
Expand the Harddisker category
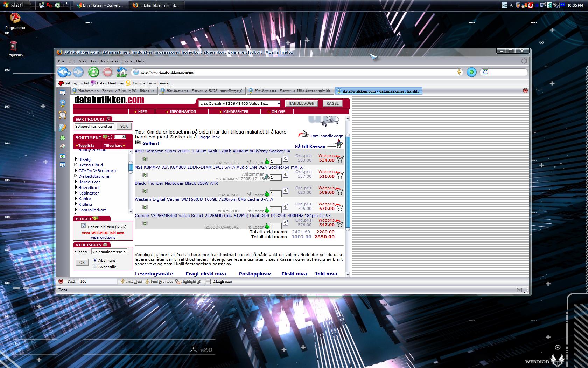[x=76, y=182]
